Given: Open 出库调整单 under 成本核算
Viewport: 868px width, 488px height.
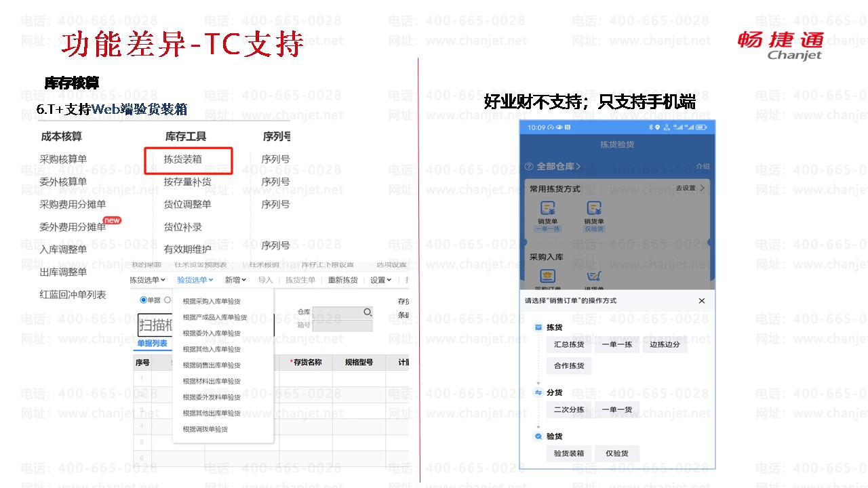Looking at the screenshot, I should (x=63, y=272).
